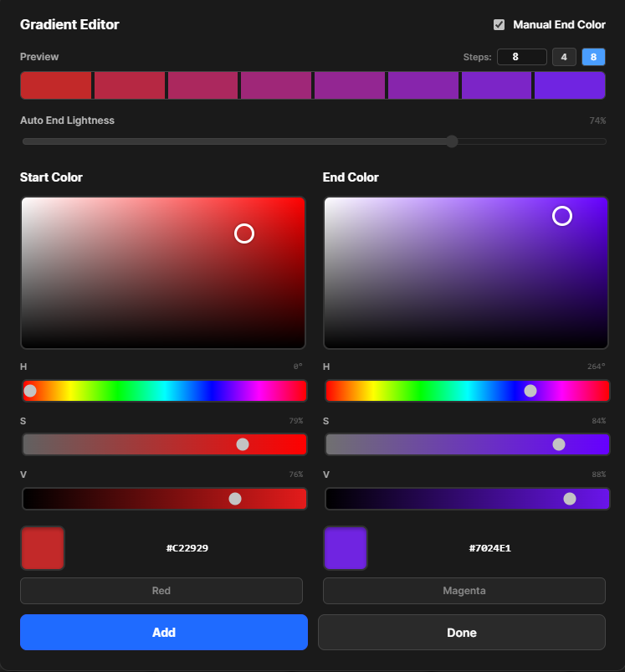Click the End Color hue slider handle

click(x=530, y=391)
